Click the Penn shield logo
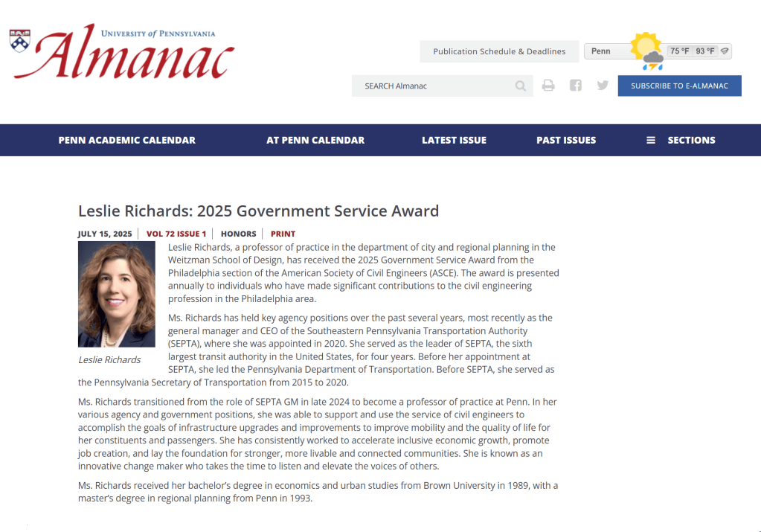The image size is (761, 532). tap(20, 40)
